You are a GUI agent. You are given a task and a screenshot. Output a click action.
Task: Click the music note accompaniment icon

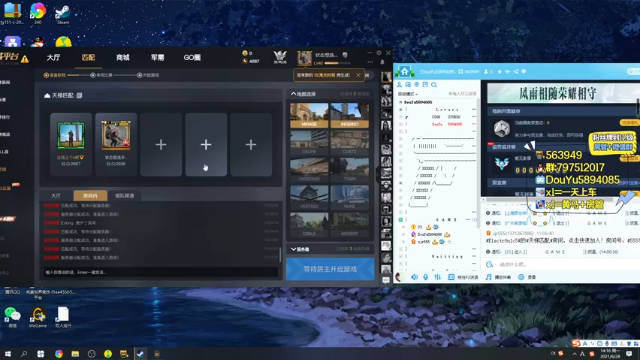[x=489, y=277]
